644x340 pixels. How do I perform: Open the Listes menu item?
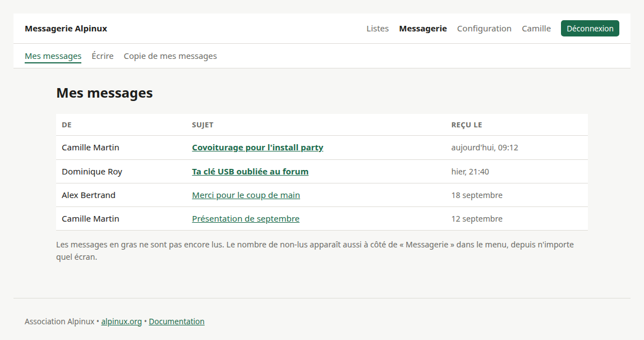[x=378, y=28]
